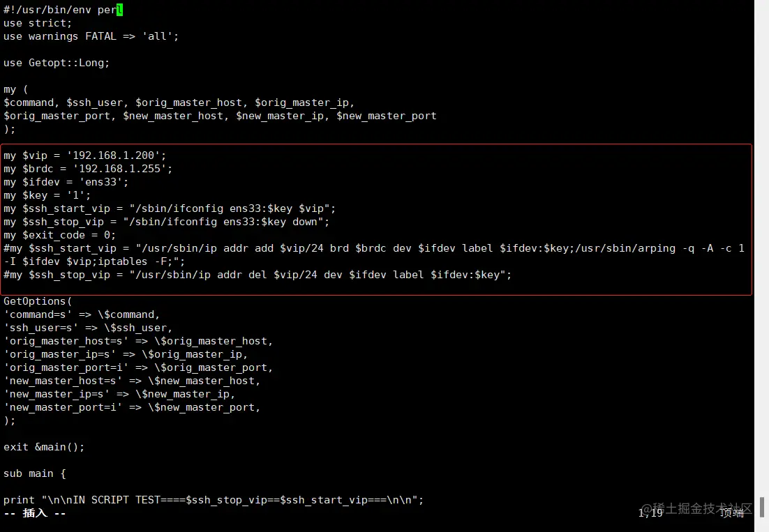This screenshot has width=769, height=532.
Task: Click the '顶端' scroll position indicator
Action: [732, 513]
